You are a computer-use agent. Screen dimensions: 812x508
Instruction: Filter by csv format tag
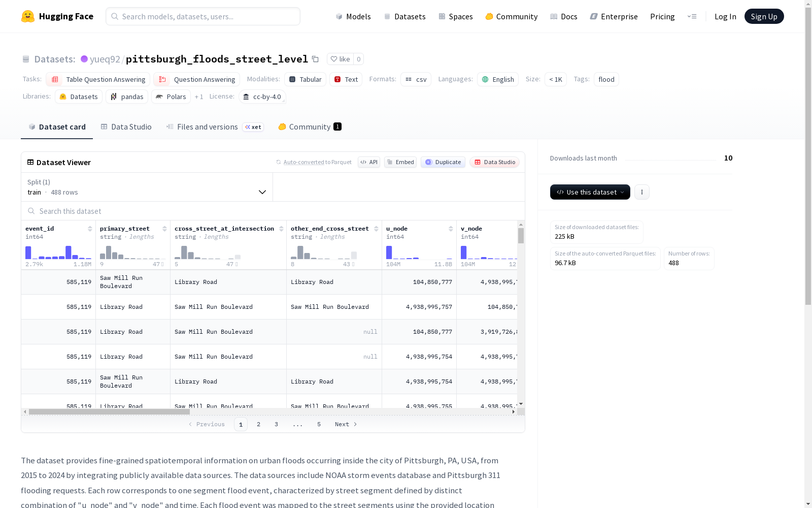(x=416, y=79)
